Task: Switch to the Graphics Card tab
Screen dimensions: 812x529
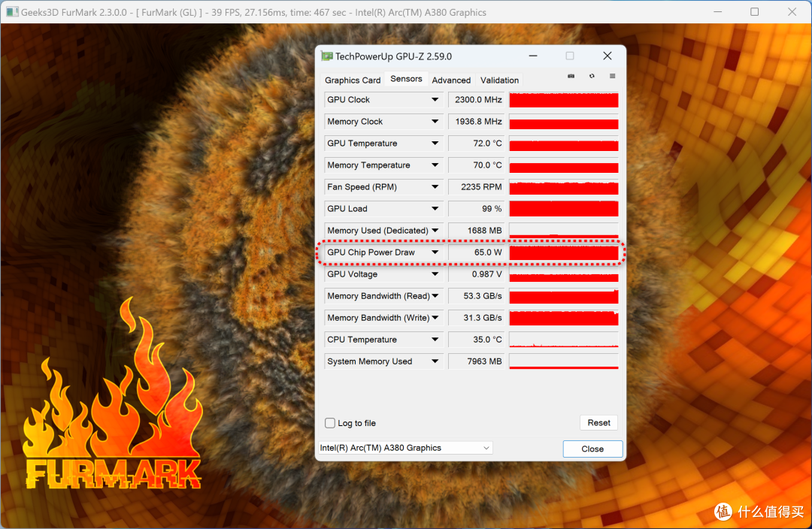Action: point(353,80)
